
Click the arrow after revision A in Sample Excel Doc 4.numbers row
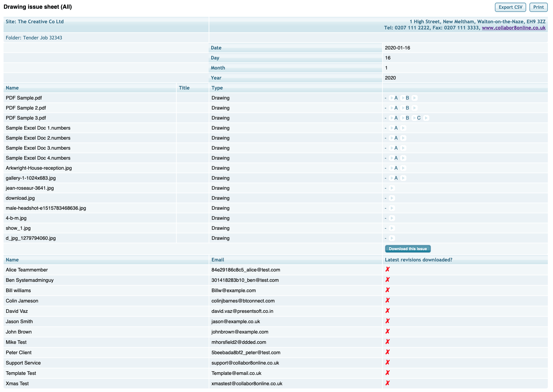coord(403,158)
